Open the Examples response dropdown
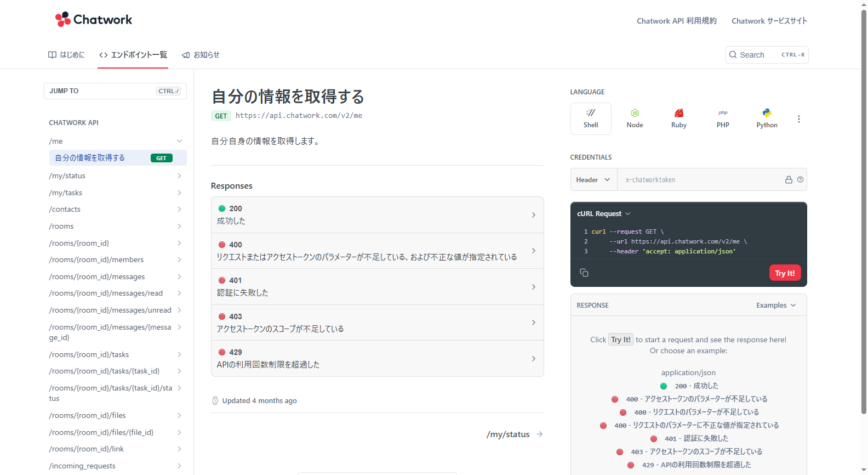 pos(775,306)
